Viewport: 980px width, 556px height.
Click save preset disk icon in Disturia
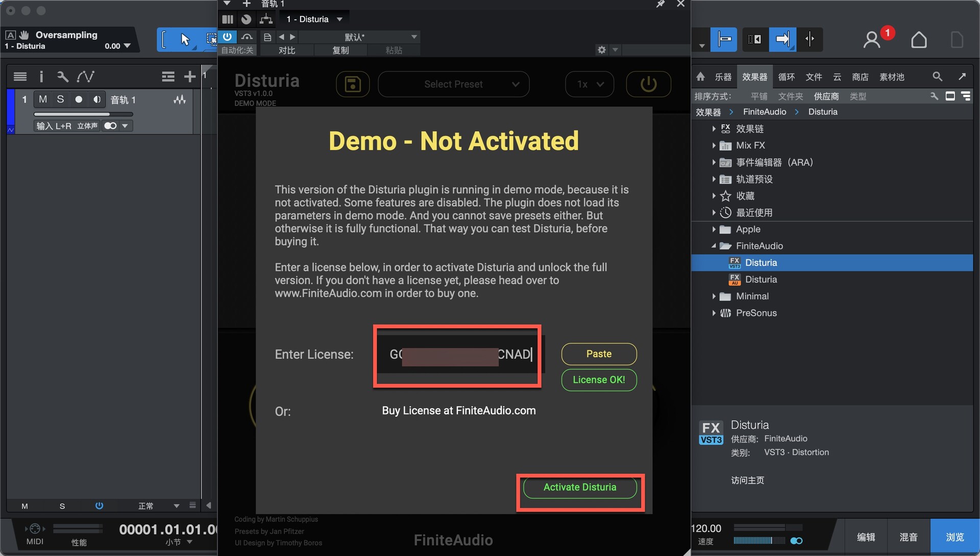pyautogui.click(x=353, y=84)
